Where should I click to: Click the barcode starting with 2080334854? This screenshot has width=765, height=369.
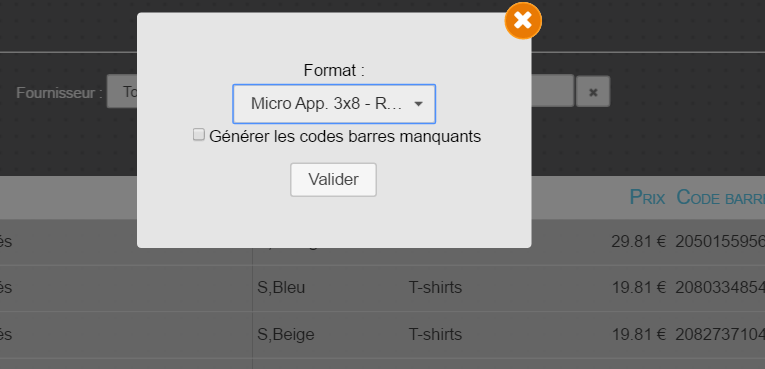pyautogui.click(x=720, y=287)
